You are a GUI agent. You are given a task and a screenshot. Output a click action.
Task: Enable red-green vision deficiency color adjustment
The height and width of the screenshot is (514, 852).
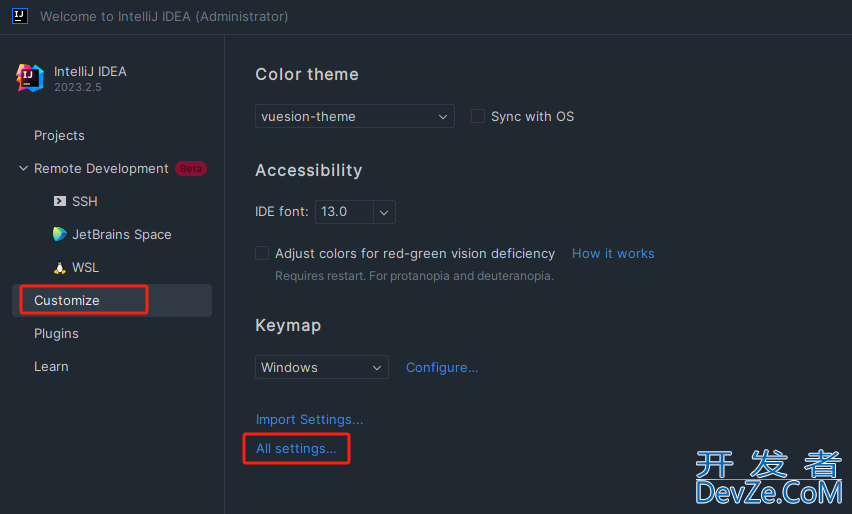tap(262, 253)
